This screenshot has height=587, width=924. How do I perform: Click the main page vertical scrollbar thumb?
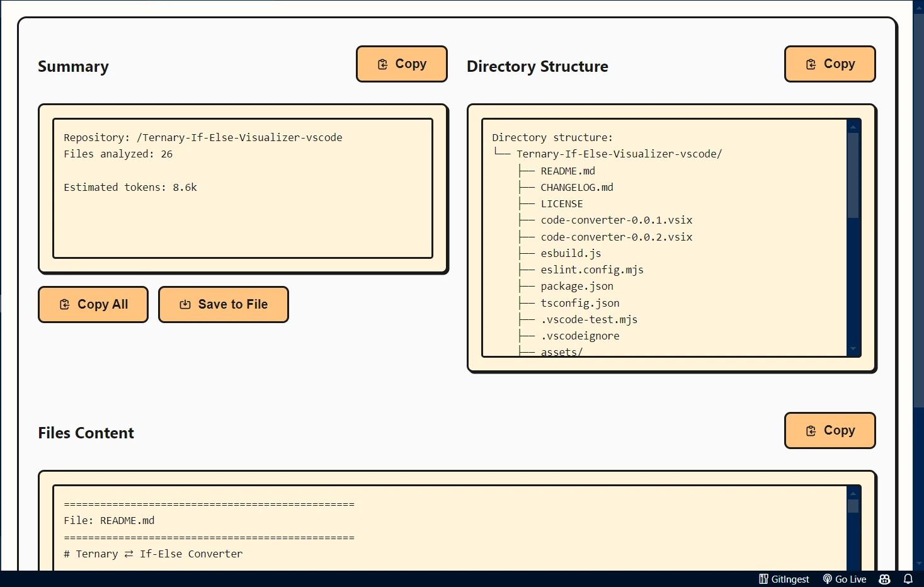click(x=919, y=211)
